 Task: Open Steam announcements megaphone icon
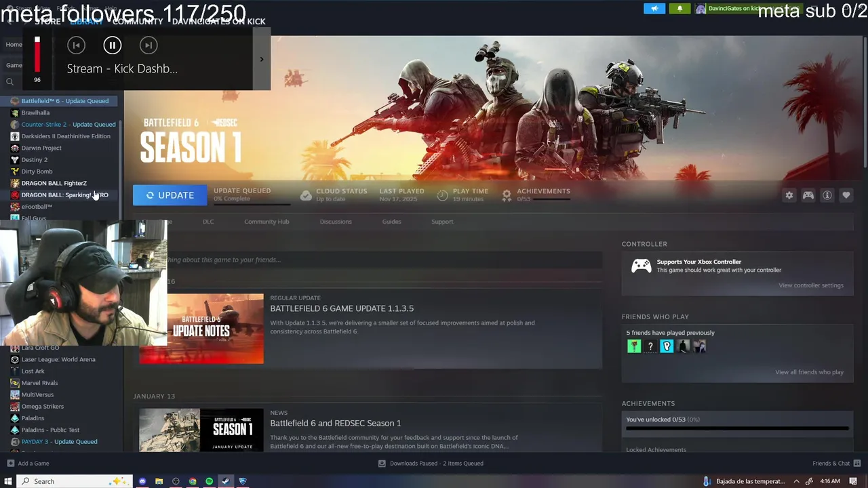click(x=654, y=9)
